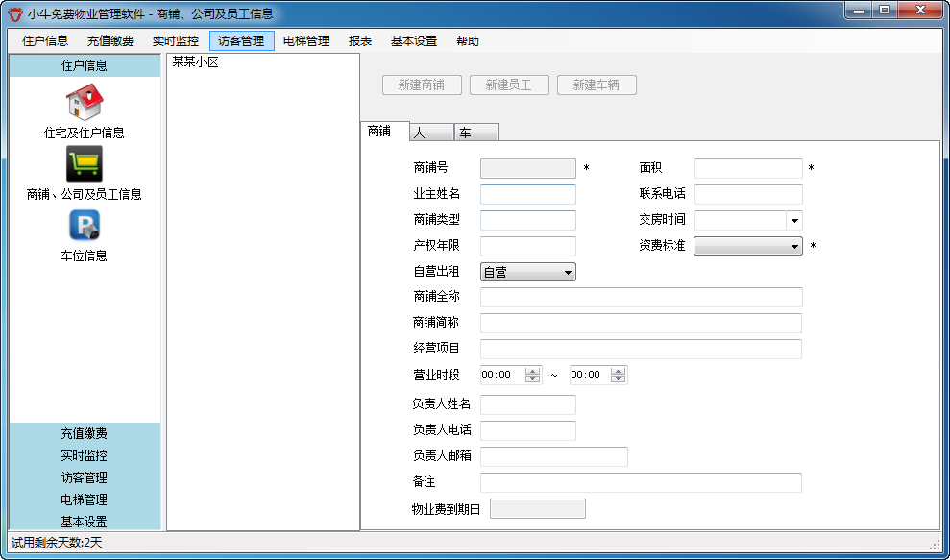This screenshot has width=950, height=560.
Task: Focus the 联系电话 input field
Action: [748, 194]
